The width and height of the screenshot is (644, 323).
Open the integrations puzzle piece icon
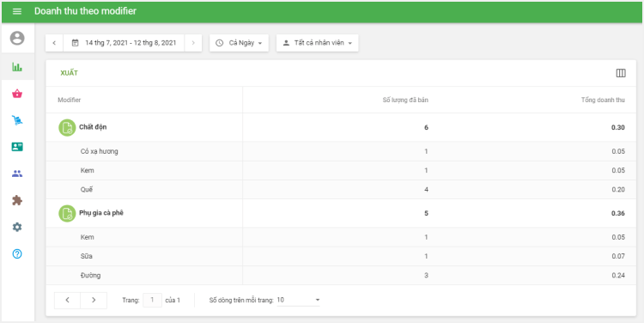point(17,200)
